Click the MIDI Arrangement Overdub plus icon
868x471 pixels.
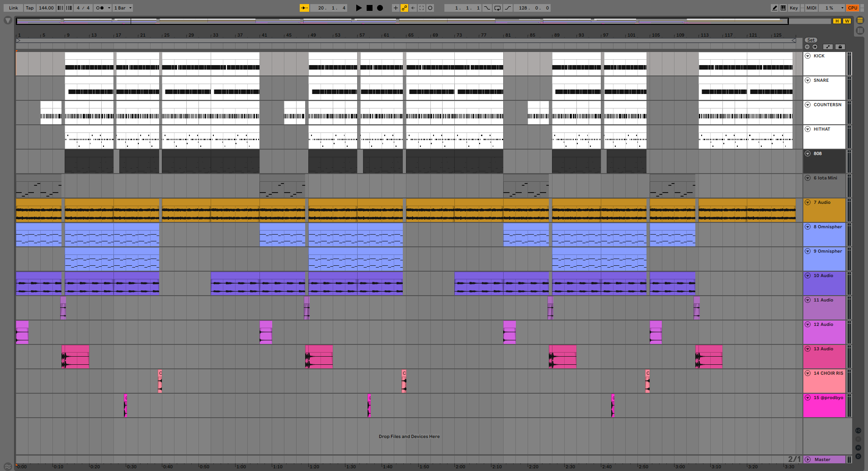[396, 8]
